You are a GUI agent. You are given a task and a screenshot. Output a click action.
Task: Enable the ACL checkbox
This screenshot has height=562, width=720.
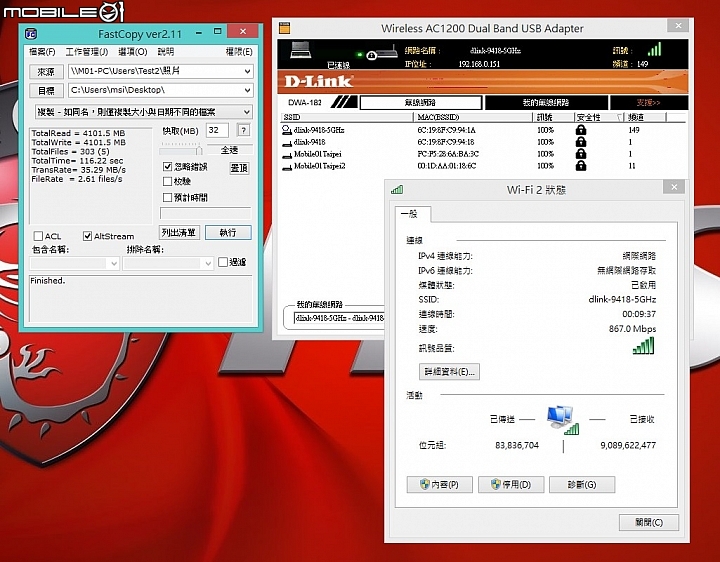click(x=39, y=236)
